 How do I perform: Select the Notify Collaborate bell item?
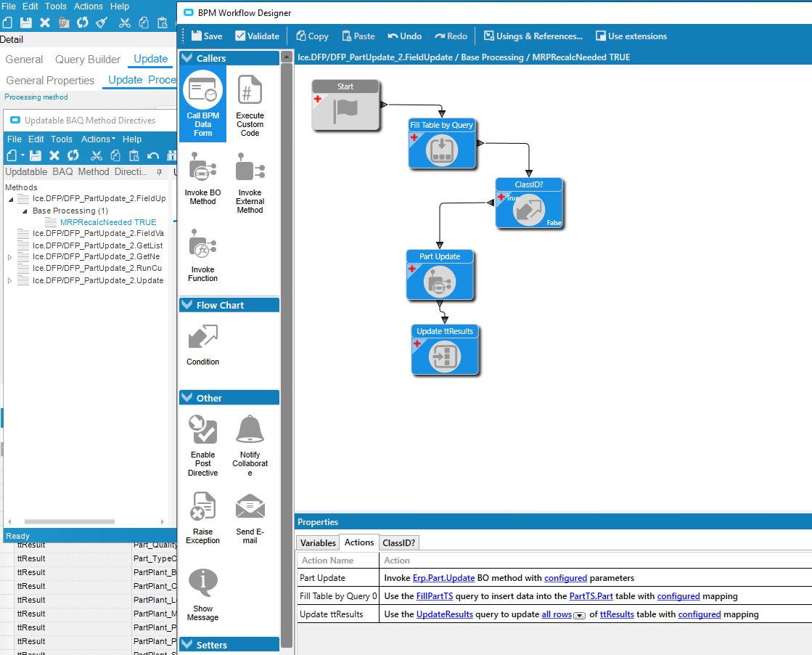pyautogui.click(x=250, y=445)
